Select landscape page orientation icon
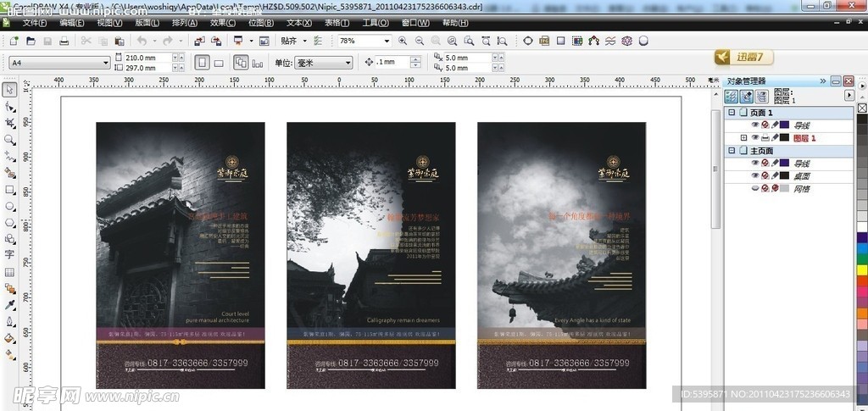Screen dimensions: 868x411 click(x=219, y=63)
